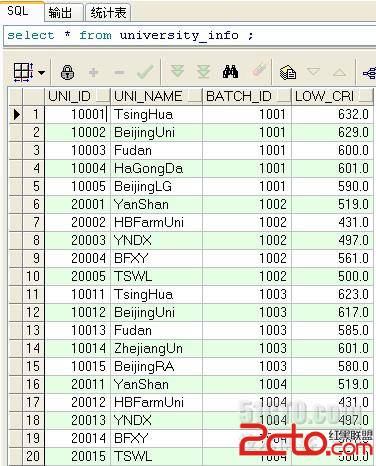Select row number 10 header
This screenshot has height=466, width=376.
coord(33,276)
